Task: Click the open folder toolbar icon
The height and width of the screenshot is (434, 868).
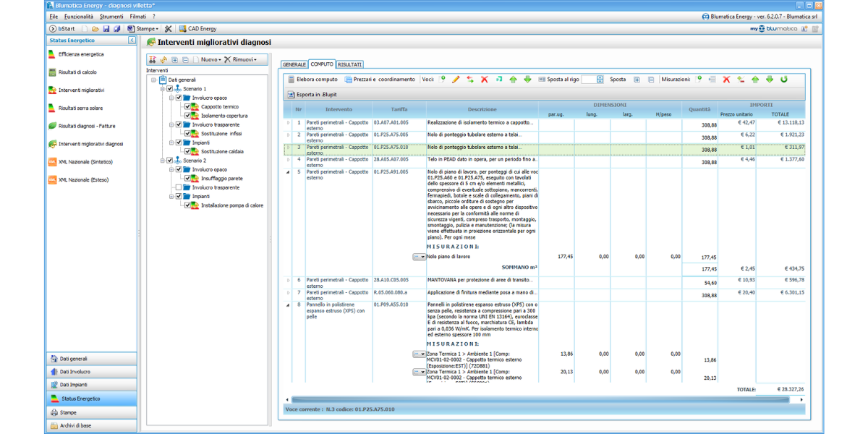Action: point(96,29)
